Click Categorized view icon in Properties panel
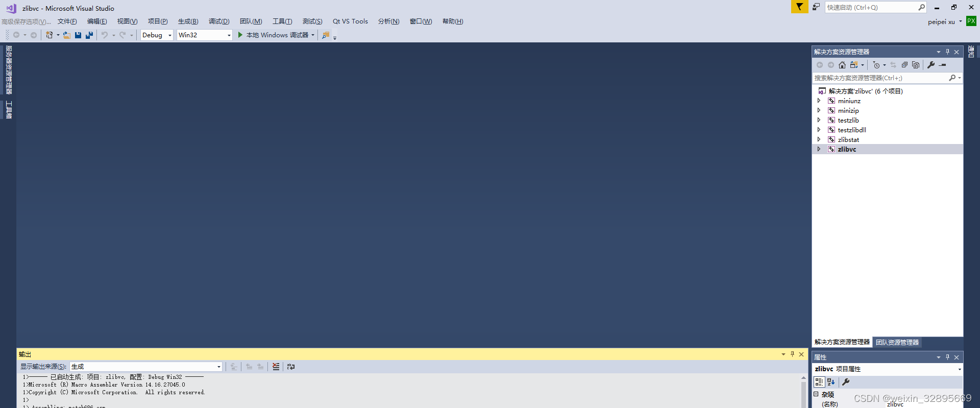 (819, 382)
